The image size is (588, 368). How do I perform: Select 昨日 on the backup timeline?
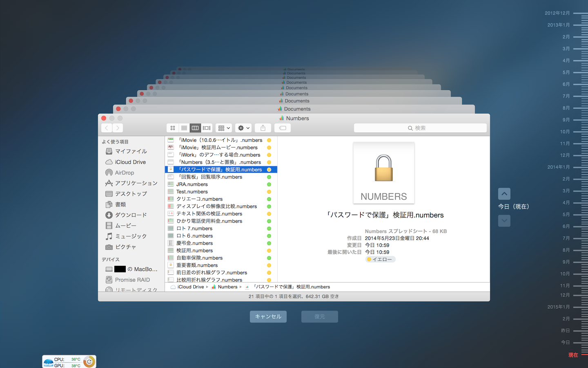tap(565, 330)
